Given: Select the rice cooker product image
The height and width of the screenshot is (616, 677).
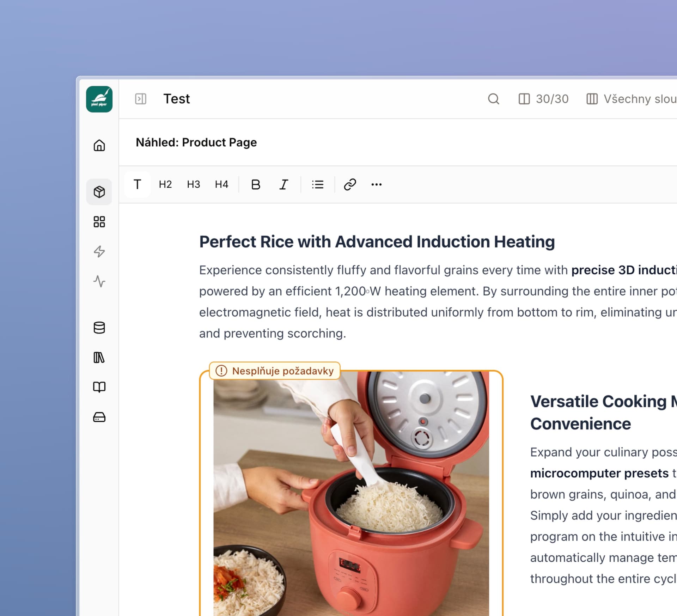Looking at the screenshot, I should pos(351,494).
